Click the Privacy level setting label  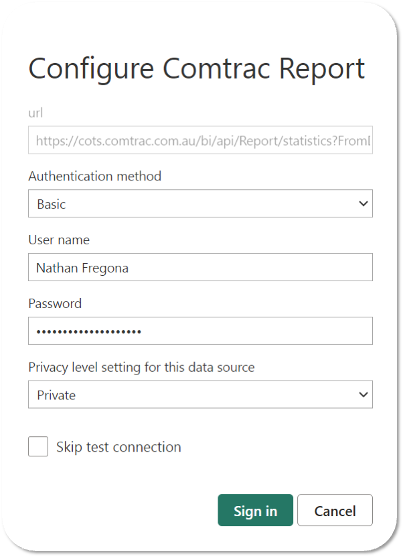pos(142,367)
